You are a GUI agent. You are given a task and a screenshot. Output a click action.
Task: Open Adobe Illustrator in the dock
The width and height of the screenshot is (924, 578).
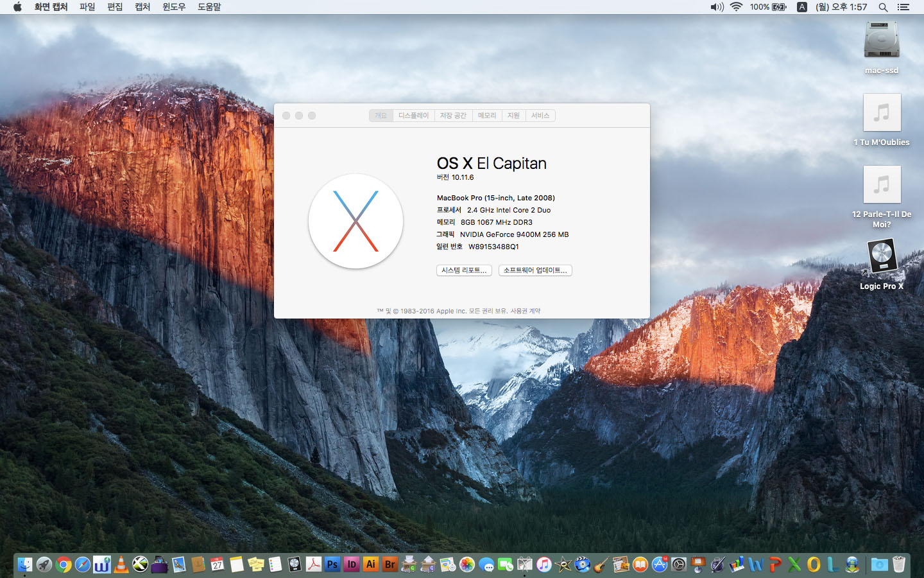tap(371, 565)
